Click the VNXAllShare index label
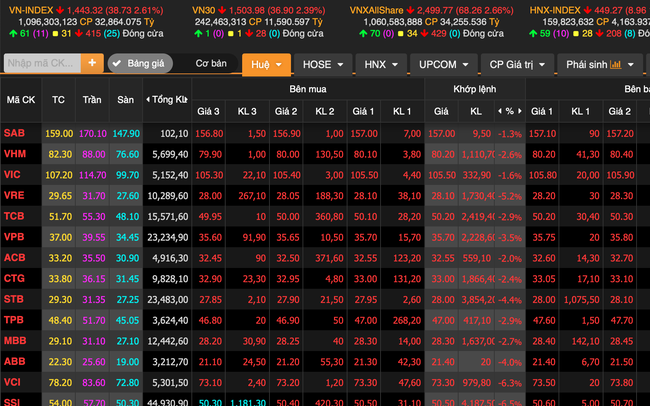 (376, 10)
